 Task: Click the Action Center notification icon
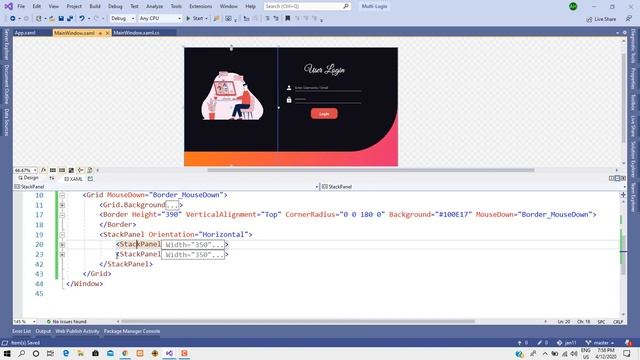pos(627,353)
